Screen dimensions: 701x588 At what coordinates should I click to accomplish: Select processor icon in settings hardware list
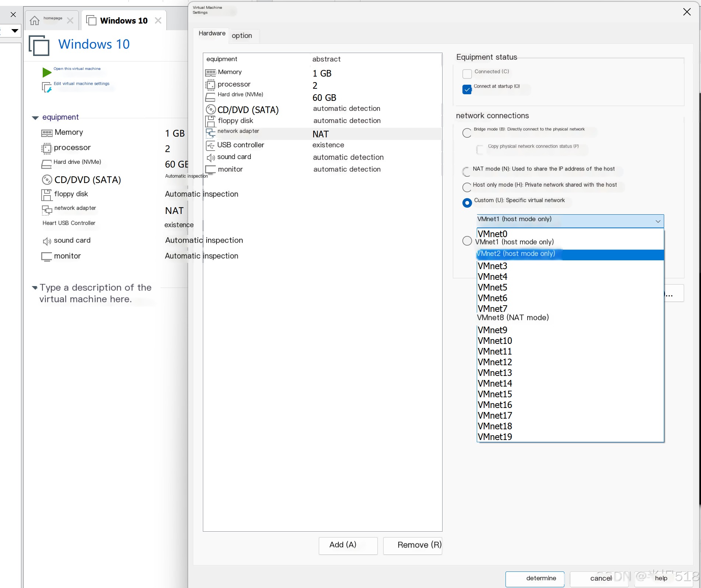tap(210, 85)
